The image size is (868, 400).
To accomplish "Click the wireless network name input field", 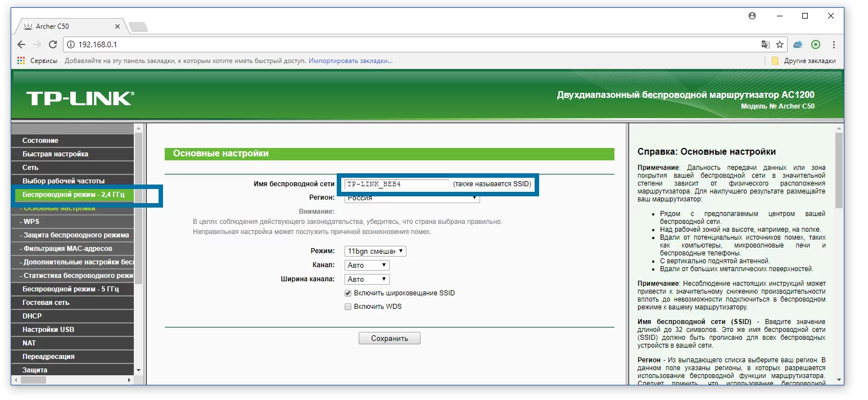I will (397, 184).
